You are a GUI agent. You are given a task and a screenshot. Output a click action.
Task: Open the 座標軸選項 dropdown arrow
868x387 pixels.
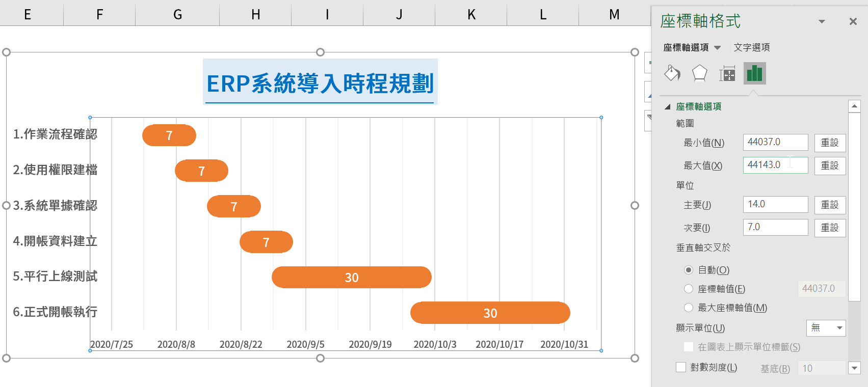coord(718,48)
